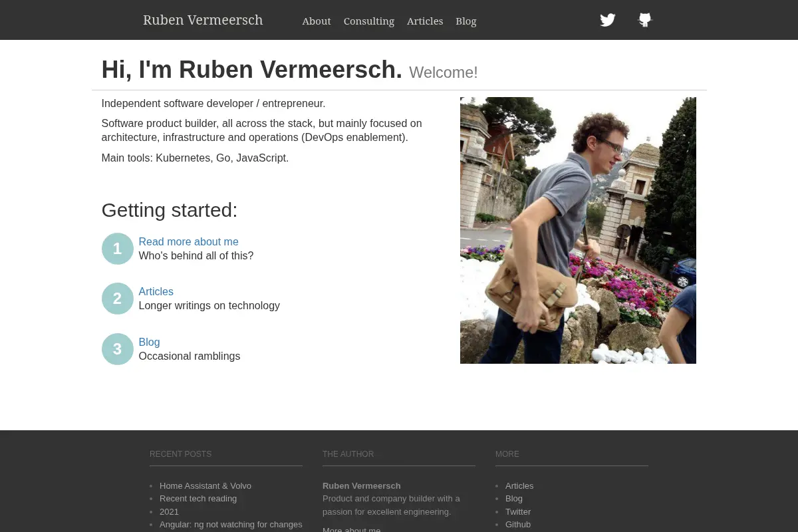Click the 'MORE' footer heading
The image size is (798, 532).
pyautogui.click(x=507, y=454)
